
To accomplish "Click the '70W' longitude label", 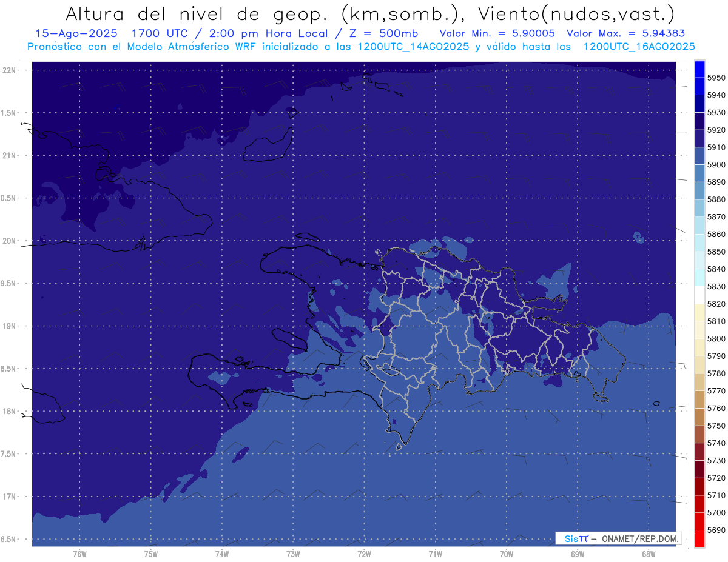I will pyautogui.click(x=506, y=553).
